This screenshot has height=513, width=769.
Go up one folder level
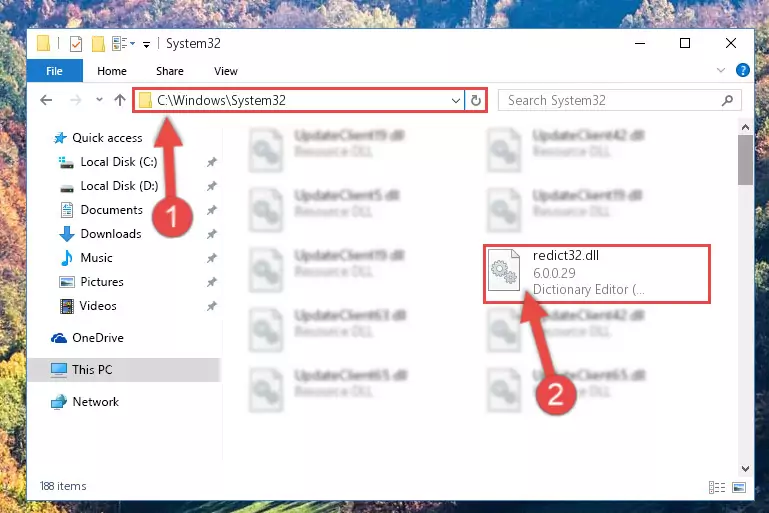click(x=120, y=100)
